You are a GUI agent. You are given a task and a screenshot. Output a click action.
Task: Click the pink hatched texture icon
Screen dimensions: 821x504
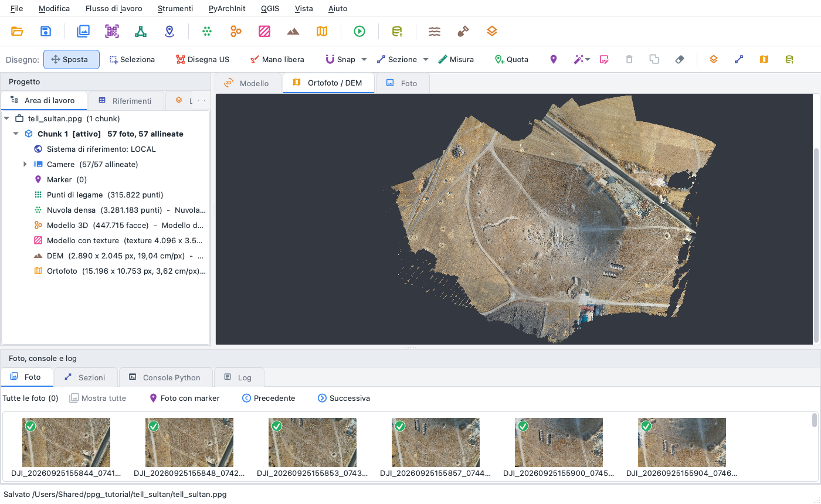tap(264, 32)
